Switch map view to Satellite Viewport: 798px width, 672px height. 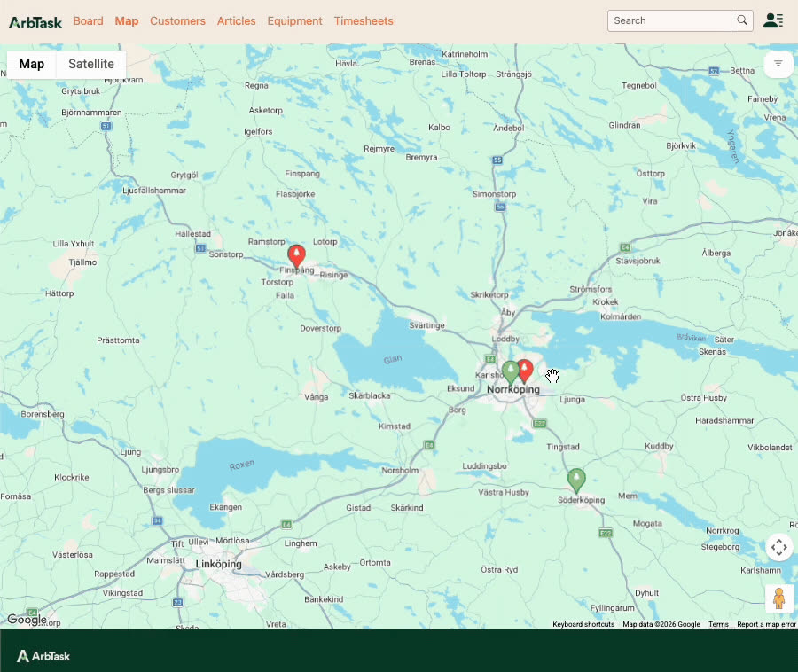tap(91, 64)
